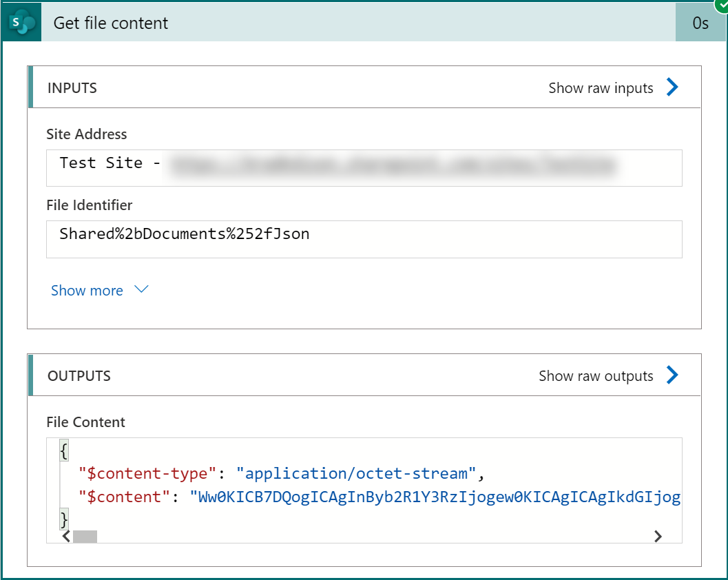Viewport: 728px width, 580px height.
Task: Open Show raw outputs
Action: point(596,376)
